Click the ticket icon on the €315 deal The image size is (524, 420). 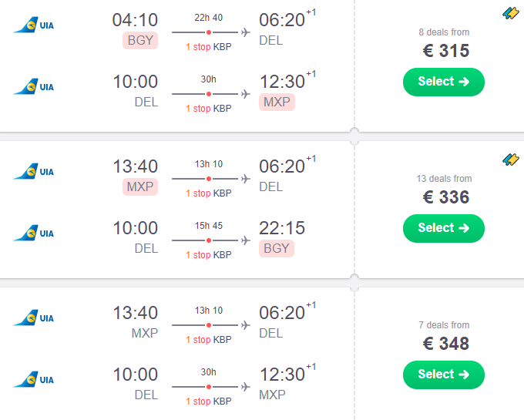click(511, 13)
